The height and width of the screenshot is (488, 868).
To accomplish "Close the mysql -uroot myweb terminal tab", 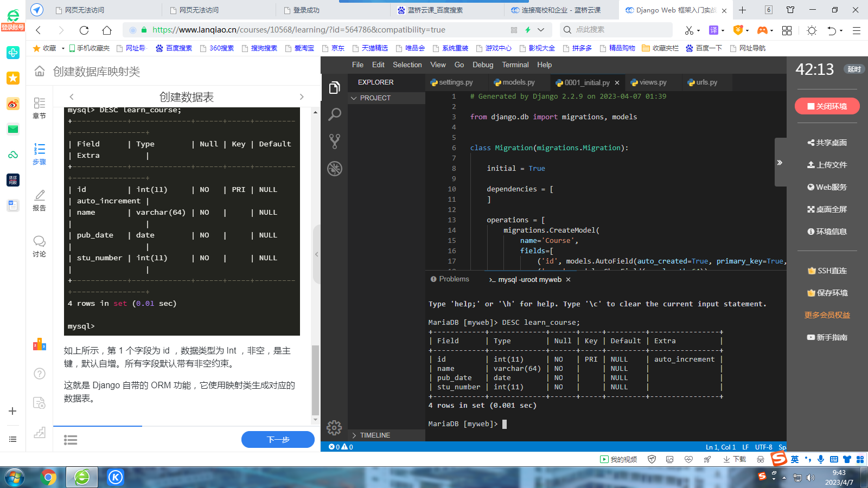I will [568, 280].
